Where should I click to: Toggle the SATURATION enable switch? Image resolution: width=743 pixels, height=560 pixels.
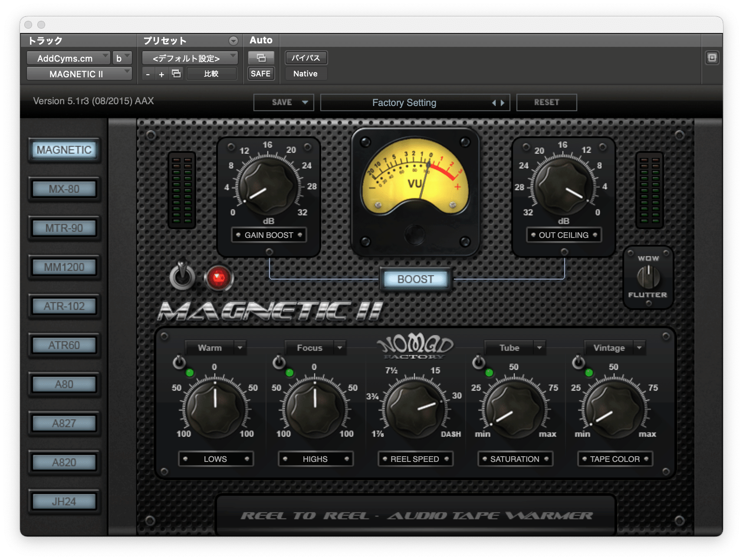[478, 362]
